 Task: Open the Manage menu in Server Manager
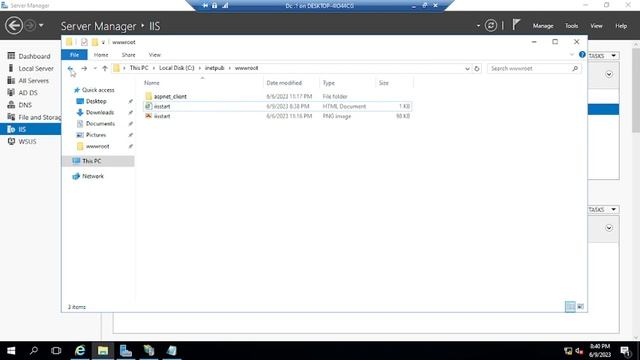coord(543,26)
